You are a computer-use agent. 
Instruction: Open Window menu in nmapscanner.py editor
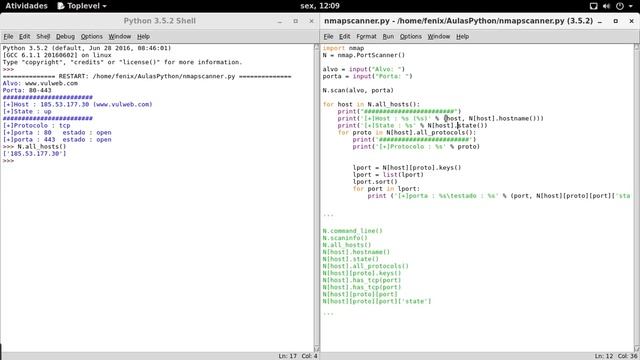coord(438,36)
